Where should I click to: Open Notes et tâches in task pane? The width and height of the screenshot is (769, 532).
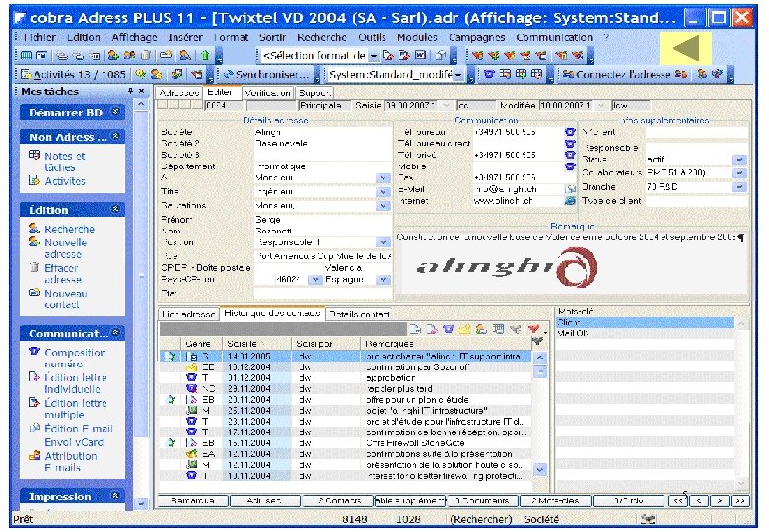tap(64, 162)
